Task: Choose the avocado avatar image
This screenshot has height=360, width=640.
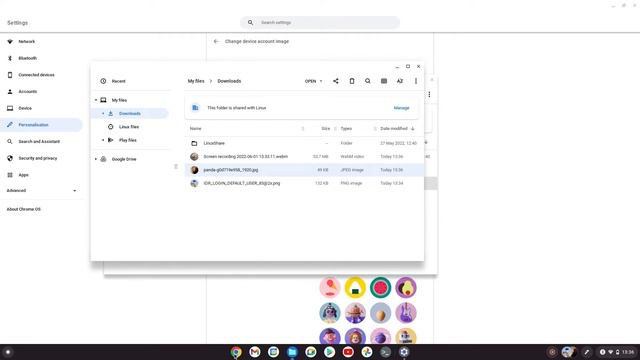Action: (x=406, y=287)
